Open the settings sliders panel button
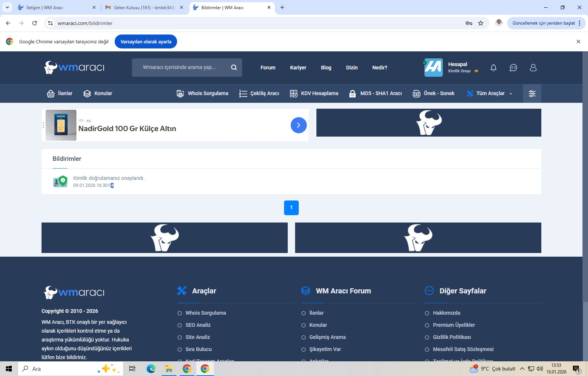Screen dimensions: 588x376 click(532, 94)
